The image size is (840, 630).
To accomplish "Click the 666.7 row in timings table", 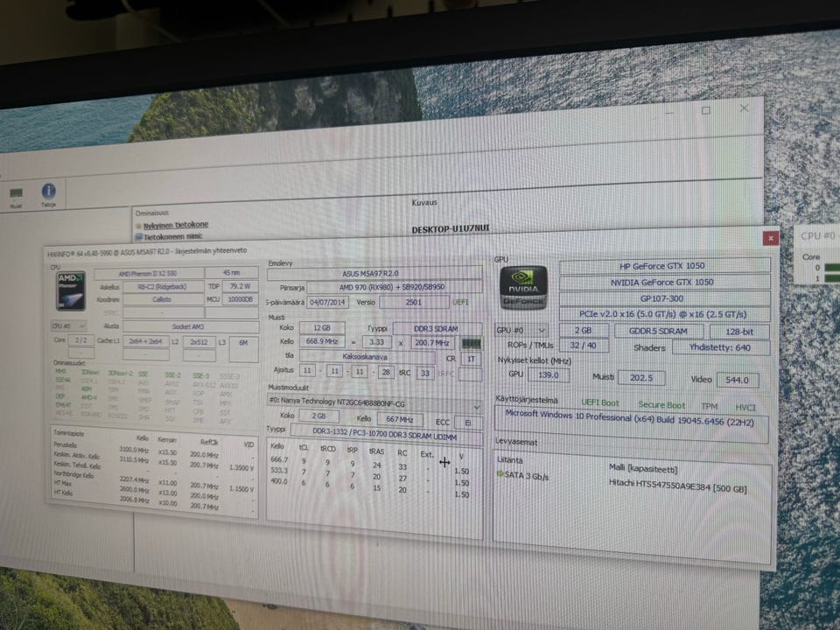I will click(x=369, y=463).
